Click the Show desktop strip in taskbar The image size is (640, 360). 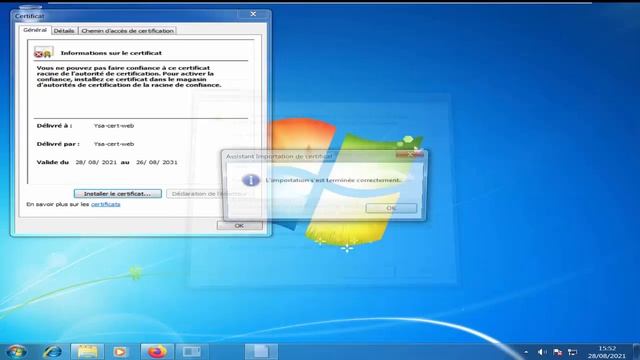tap(637, 352)
